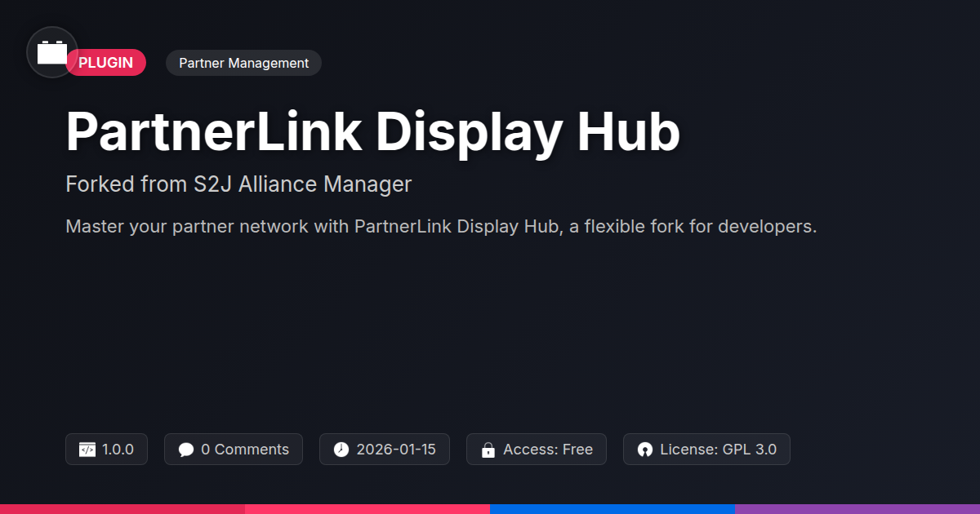Click the open source license icon
Viewport: 980px width, 514px height.
coord(645,450)
